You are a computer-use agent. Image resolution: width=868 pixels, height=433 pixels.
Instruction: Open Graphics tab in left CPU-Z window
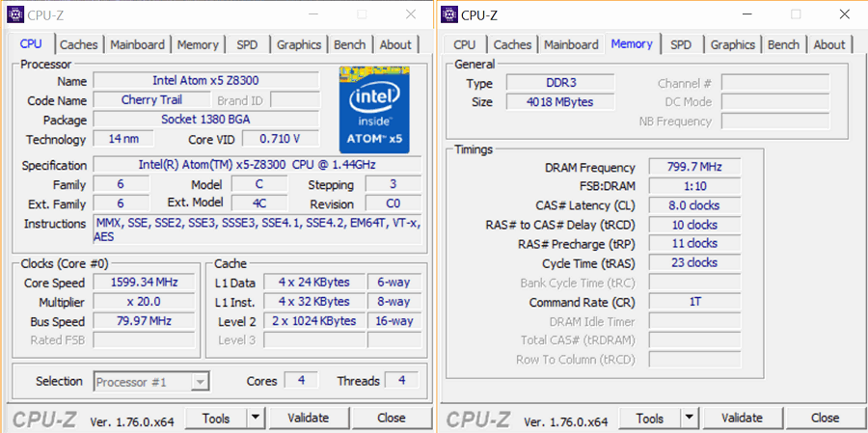(x=299, y=45)
